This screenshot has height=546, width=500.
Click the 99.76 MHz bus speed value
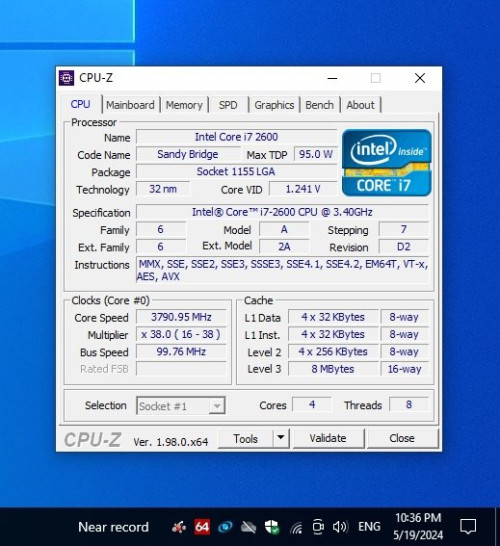point(181,352)
